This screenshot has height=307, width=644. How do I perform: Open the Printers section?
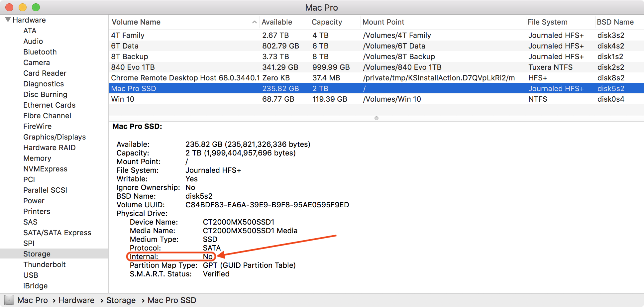[37, 211]
